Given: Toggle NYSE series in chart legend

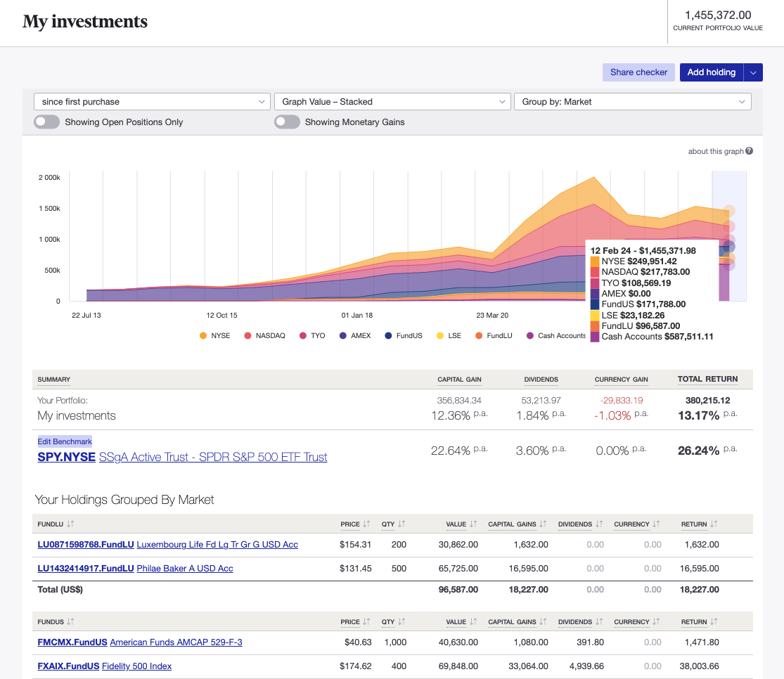Looking at the screenshot, I should [x=214, y=335].
